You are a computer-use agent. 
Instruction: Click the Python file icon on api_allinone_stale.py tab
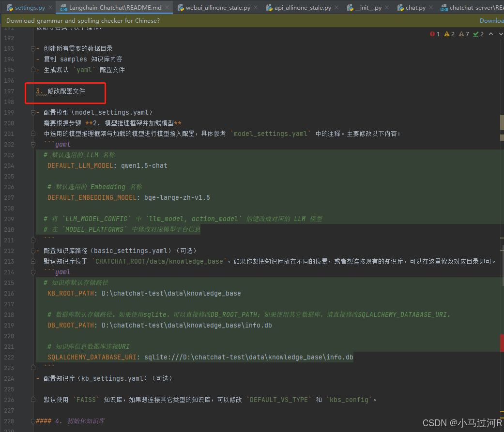(269, 7)
